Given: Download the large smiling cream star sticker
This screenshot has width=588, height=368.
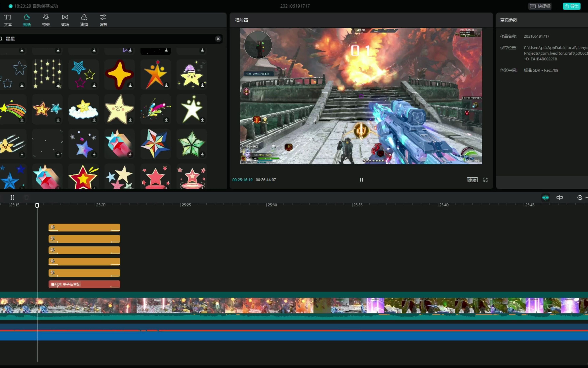Looking at the screenshot, I should [x=130, y=120].
